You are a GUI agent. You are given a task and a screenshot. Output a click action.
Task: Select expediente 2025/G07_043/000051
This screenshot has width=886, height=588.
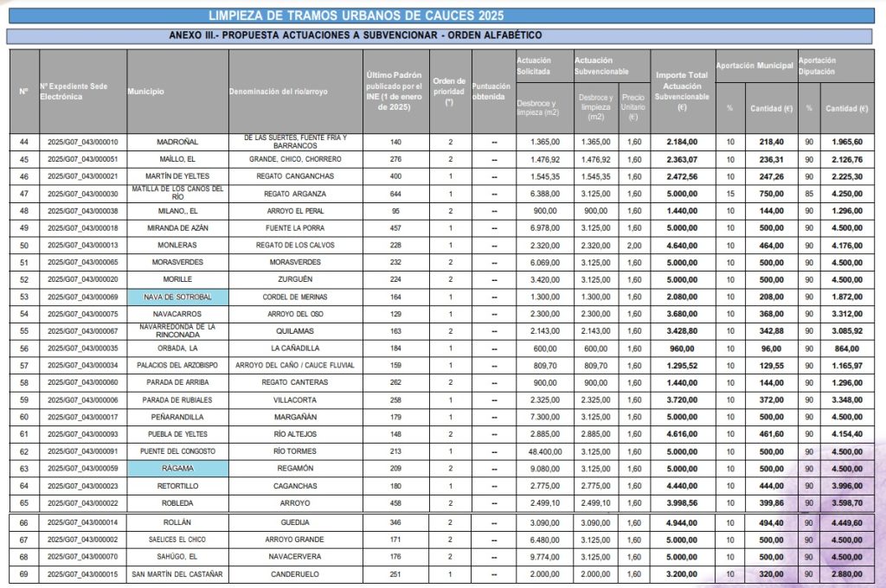tap(83, 159)
